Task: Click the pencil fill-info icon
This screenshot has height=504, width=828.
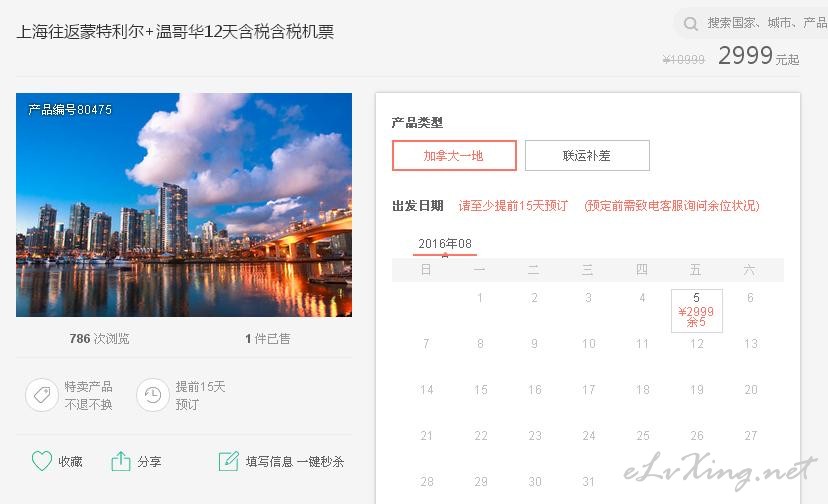Action: 229,461
